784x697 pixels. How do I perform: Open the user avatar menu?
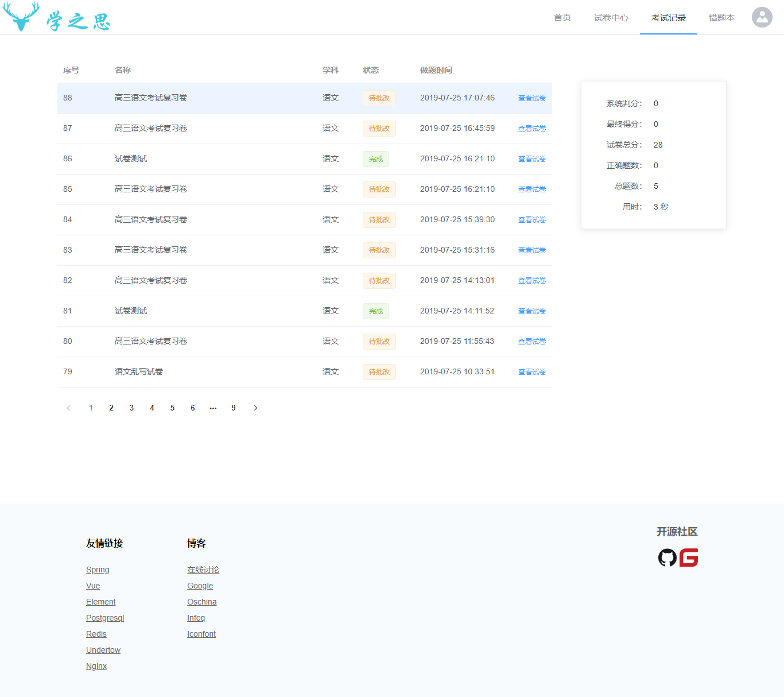click(762, 17)
